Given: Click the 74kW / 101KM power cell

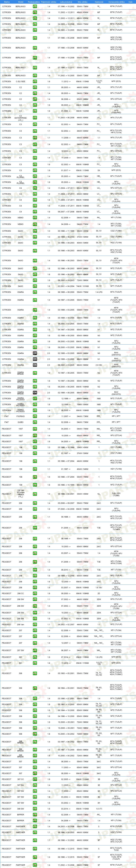Looking at the screenshot, I should click(x=82, y=286).
